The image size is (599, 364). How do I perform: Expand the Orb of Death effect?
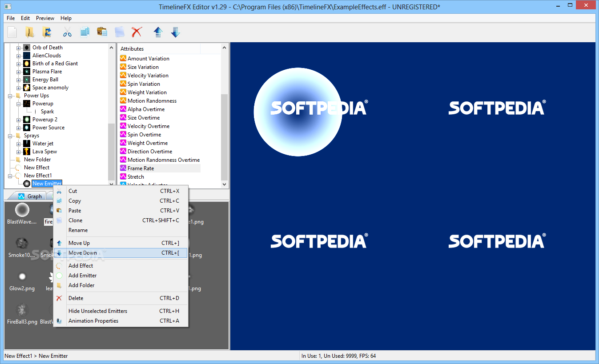pyautogui.click(x=18, y=48)
